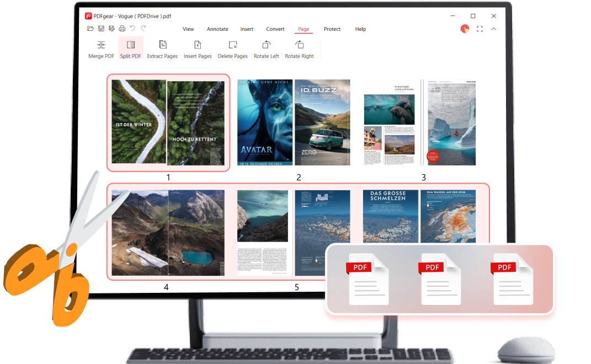Switch to the Annotate tab
Image resolution: width=591 pixels, height=364 pixels.
[x=217, y=29]
